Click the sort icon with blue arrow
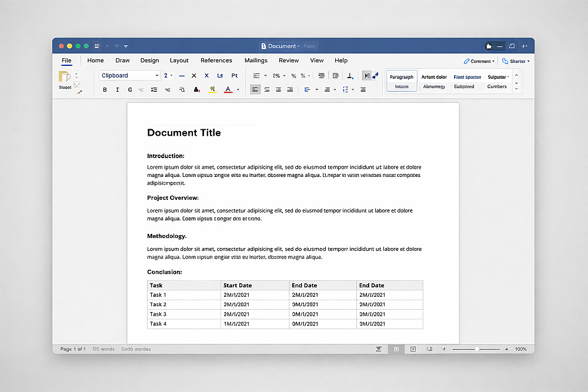The image size is (588, 392). click(350, 76)
